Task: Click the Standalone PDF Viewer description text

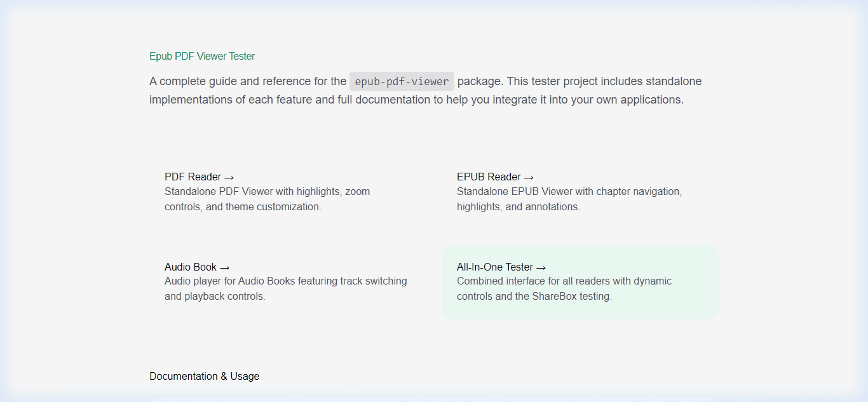Action: 268,199
